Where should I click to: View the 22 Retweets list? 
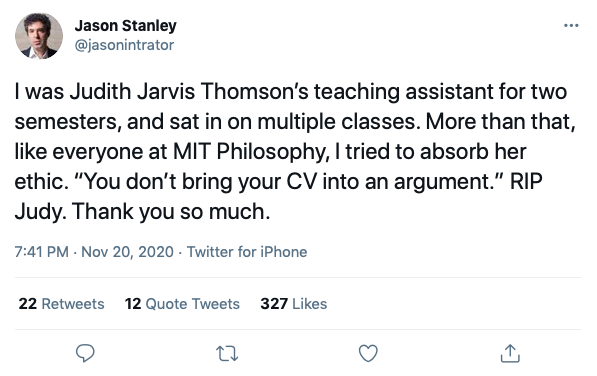tap(61, 304)
